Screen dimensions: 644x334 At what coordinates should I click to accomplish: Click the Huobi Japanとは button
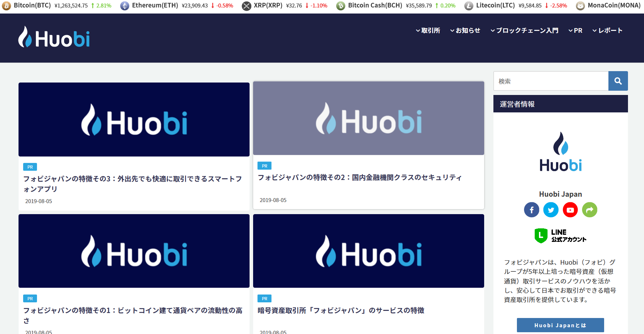click(560, 325)
